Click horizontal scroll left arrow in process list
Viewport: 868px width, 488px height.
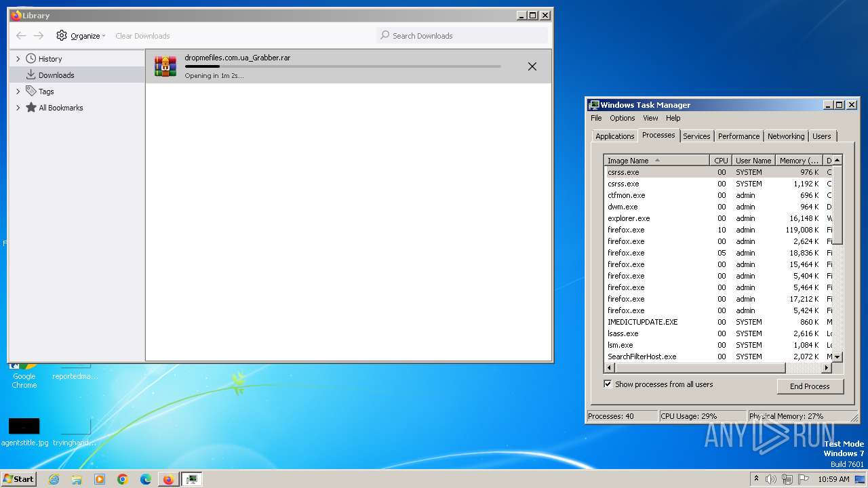(609, 368)
